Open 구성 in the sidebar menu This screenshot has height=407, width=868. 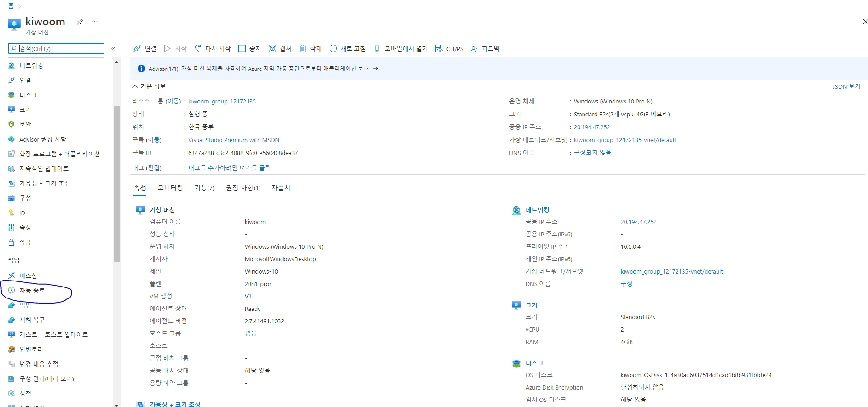click(x=25, y=198)
